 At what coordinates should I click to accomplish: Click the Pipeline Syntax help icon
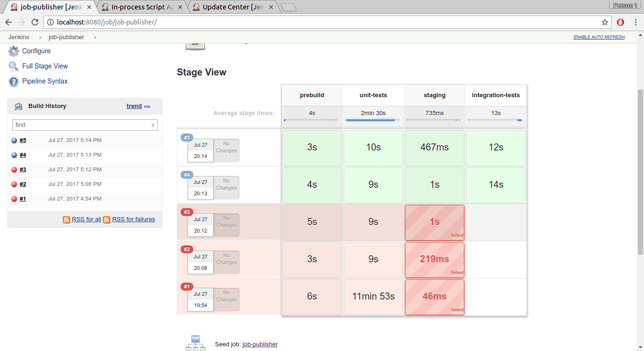(x=14, y=81)
